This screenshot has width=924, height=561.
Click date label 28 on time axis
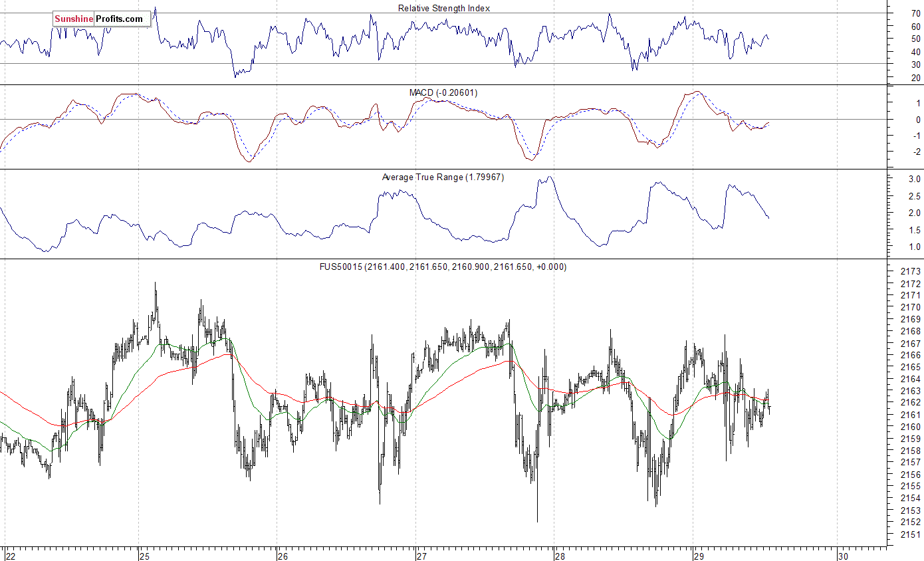tap(560, 556)
